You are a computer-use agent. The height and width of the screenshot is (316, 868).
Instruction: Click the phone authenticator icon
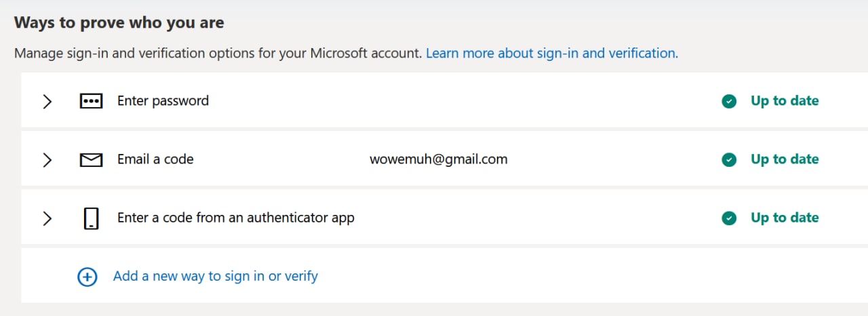click(91, 218)
